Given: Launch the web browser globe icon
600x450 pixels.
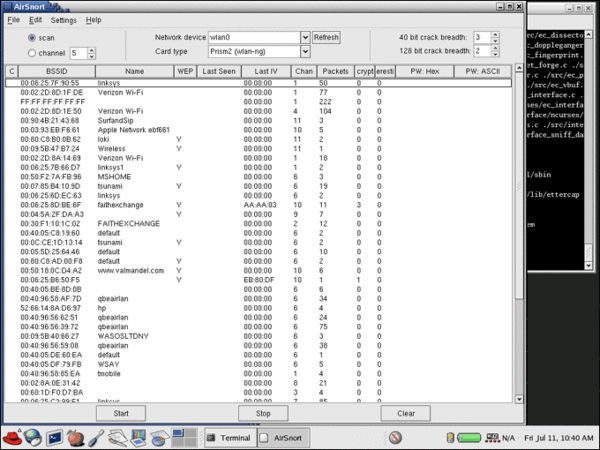Looking at the screenshot, I should pos(33,437).
